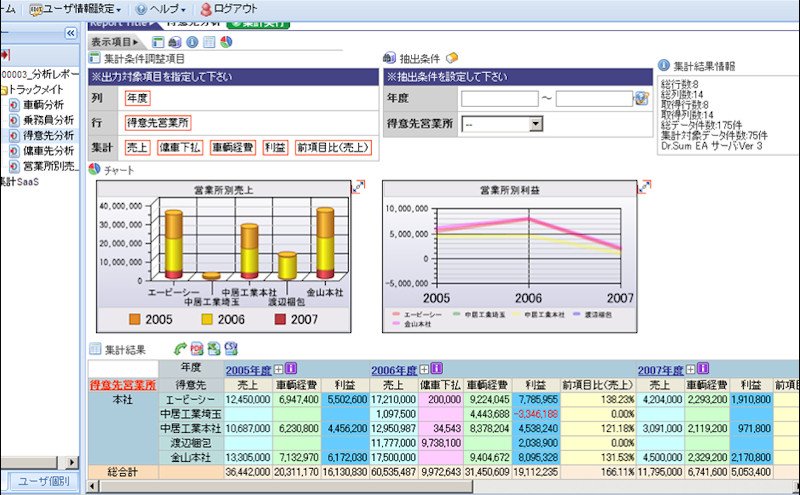Image resolution: width=800 pixels, height=495 pixels.
Task: Select 得意先分析 report in sidebar
Action: point(48,135)
